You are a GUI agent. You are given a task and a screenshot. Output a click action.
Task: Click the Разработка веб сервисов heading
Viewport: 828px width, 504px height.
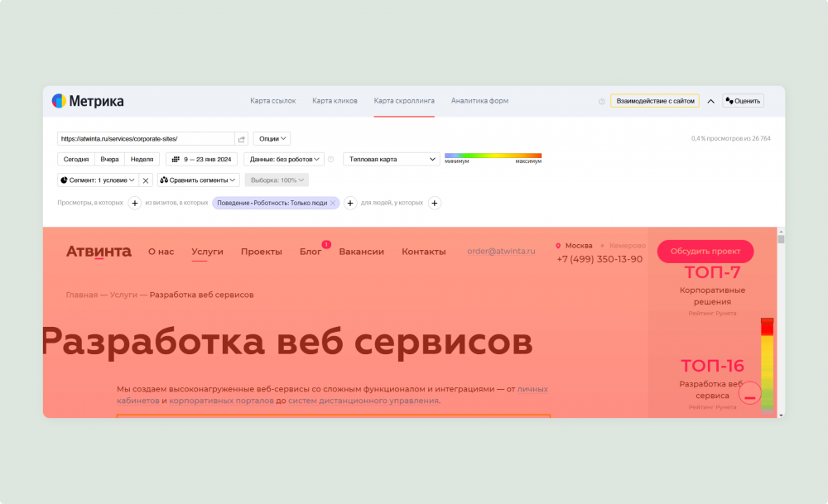coord(288,342)
